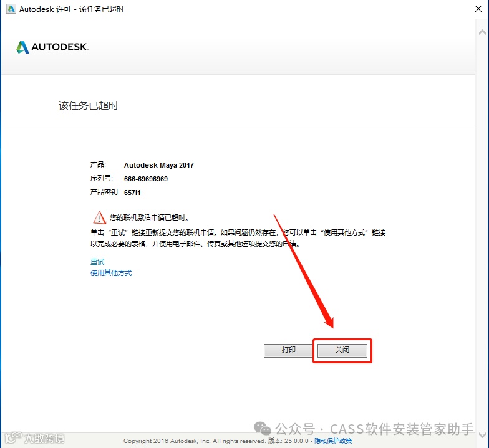Image resolution: width=489 pixels, height=448 pixels.
Task: Select the product name Autodesk Maya 2017
Action: pyautogui.click(x=158, y=165)
